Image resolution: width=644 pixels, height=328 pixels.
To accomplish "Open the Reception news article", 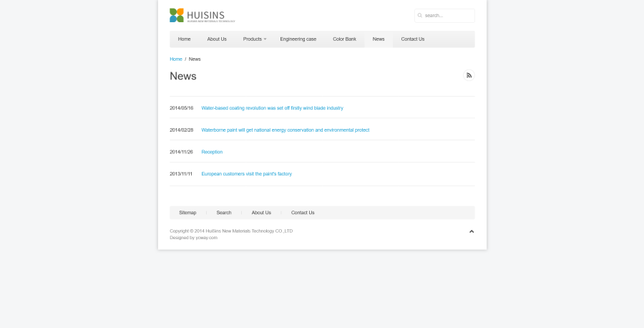I will click(212, 152).
